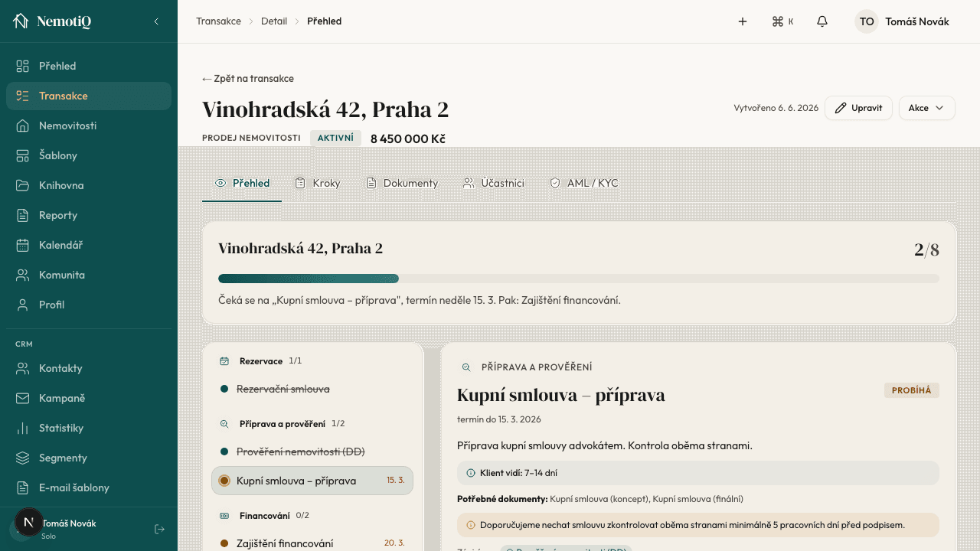Image resolution: width=980 pixels, height=551 pixels.
Task: Open Přehled in the sidebar
Action: tap(89, 66)
